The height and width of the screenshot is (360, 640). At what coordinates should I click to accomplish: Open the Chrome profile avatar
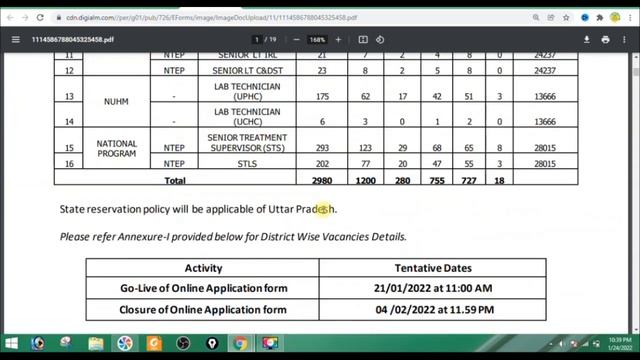click(615, 18)
